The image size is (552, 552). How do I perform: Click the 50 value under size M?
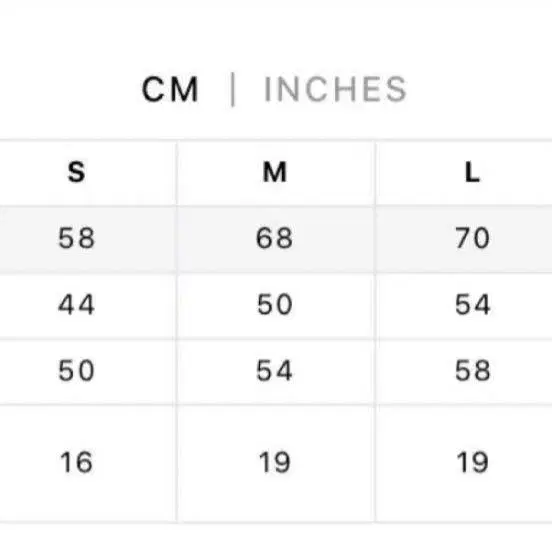pyautogui.click(x=275, y=304)
